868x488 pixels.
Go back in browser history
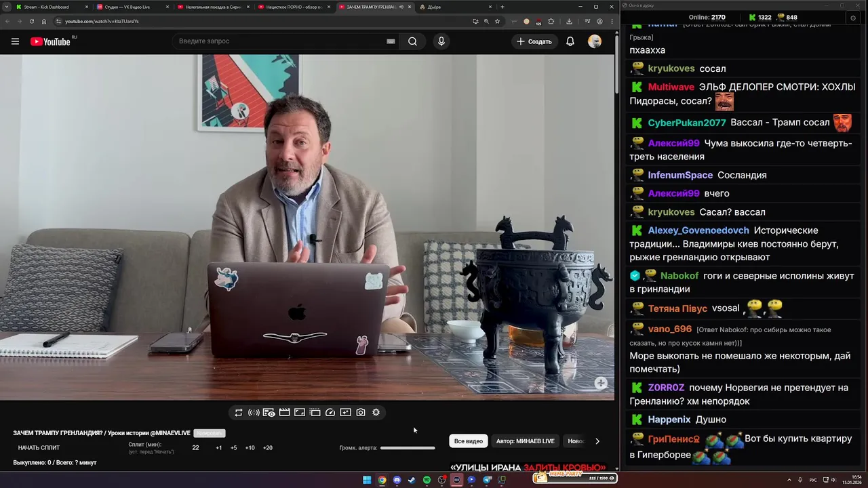[x=7, y=21]
